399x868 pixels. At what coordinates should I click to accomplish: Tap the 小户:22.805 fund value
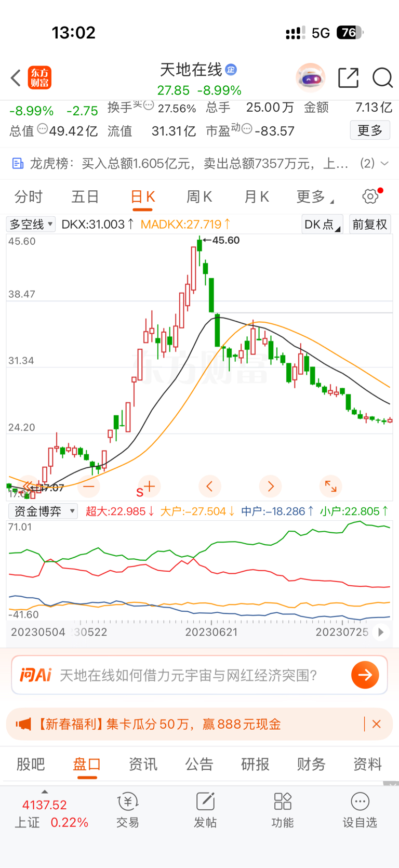(354, 511)
